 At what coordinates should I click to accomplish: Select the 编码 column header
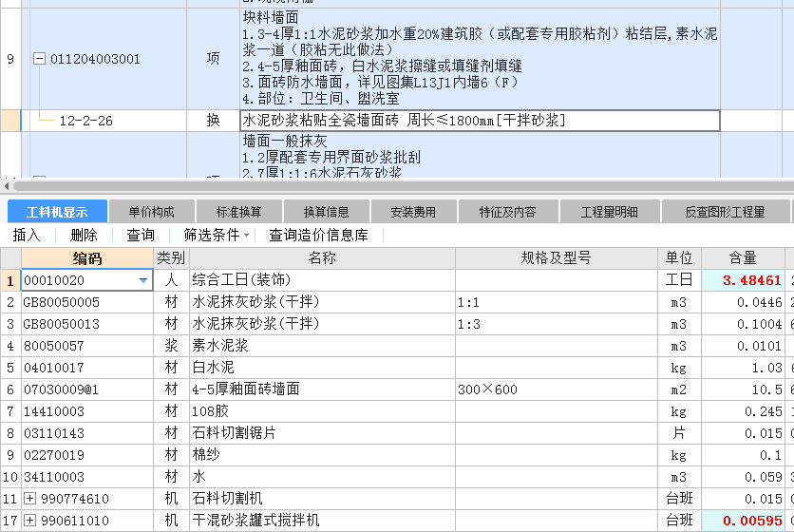coord(87,258)
